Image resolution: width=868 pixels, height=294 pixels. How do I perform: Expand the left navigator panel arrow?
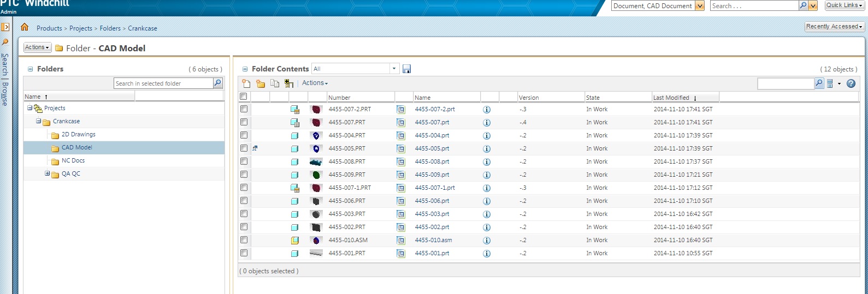(x=5, y=27)
